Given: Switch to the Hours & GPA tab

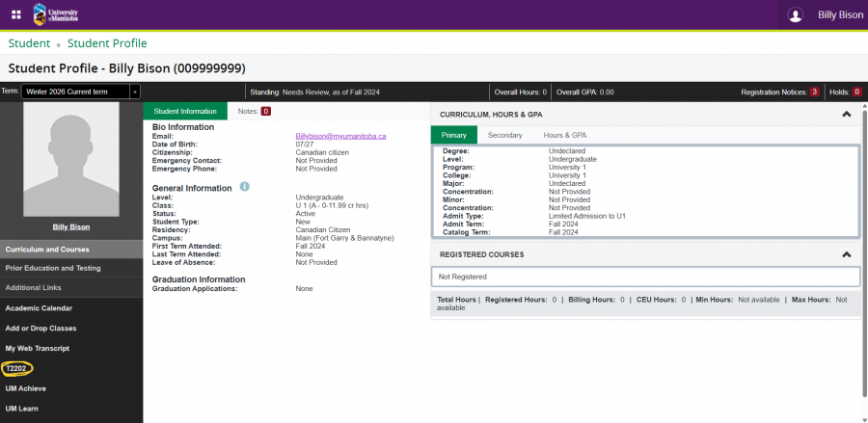Looking at the screenshot, I should pos(564,136).
